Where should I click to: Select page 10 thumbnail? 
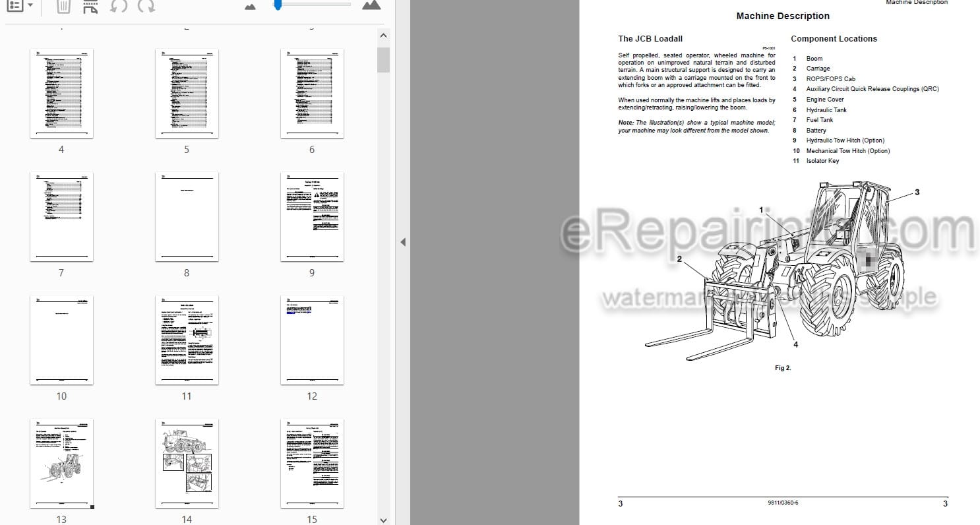(x=61, y=340)
